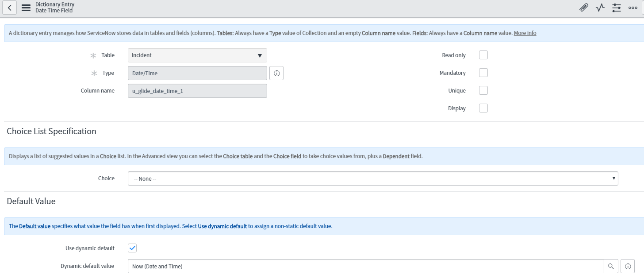Open the personalize form sliders icon
Screen dimensions: 644x279
(x=616, y=8)
